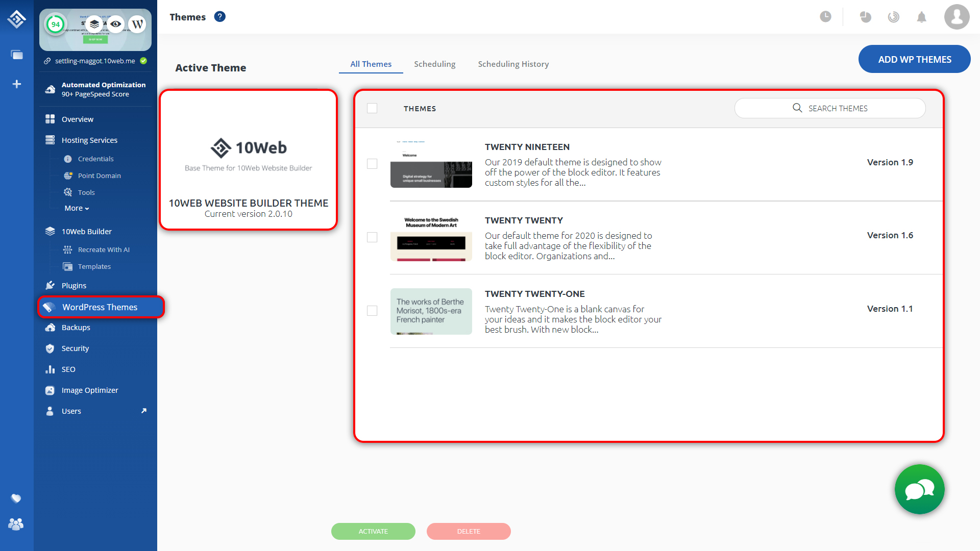The height and width of the screenshot is (551, 980).
Task: Click the layers icon on the site preview
Action: click(94, 24)
